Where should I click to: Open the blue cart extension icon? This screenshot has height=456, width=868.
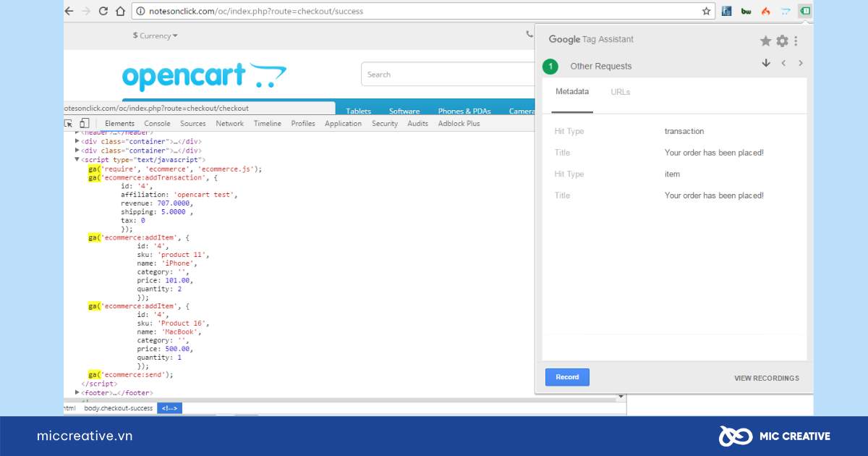(x=786, y=11)
